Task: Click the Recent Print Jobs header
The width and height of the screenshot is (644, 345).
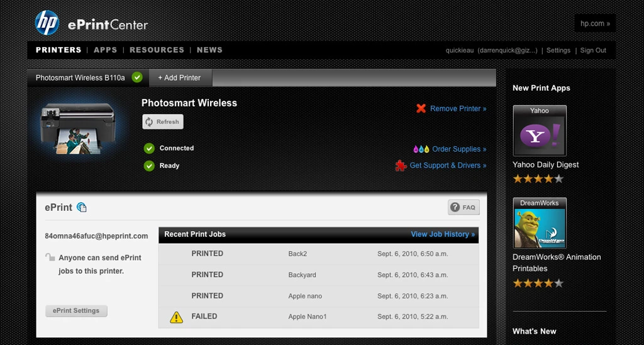Action: coord(195,234)
